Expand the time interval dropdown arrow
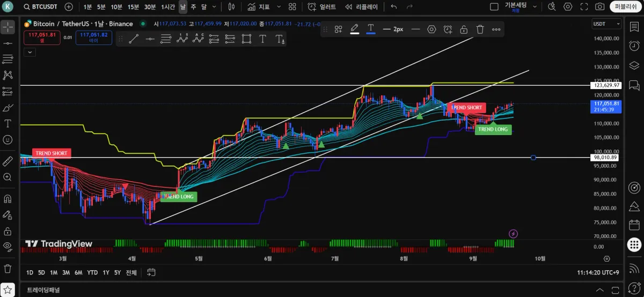Viewport: 644px width, 297px height. (x=215, y=7)
